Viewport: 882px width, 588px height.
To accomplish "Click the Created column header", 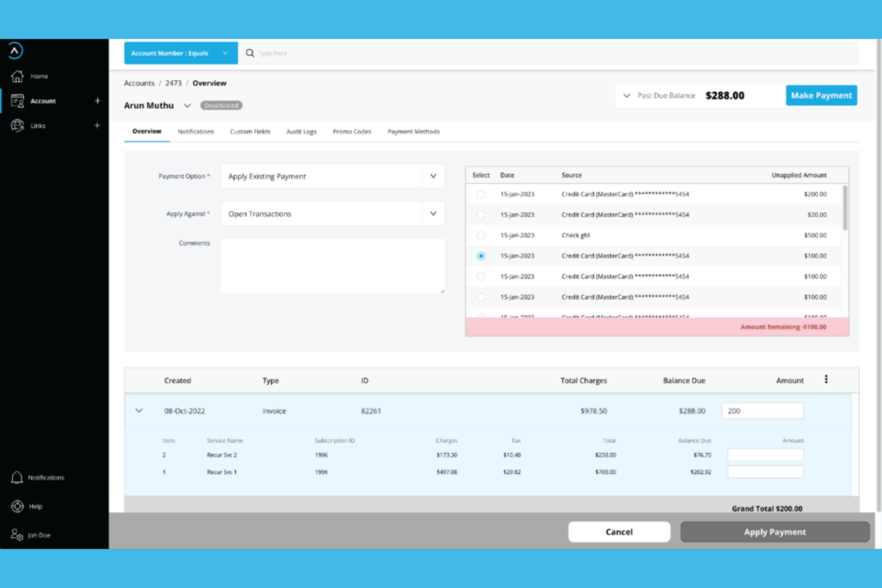I will (178, 381).
